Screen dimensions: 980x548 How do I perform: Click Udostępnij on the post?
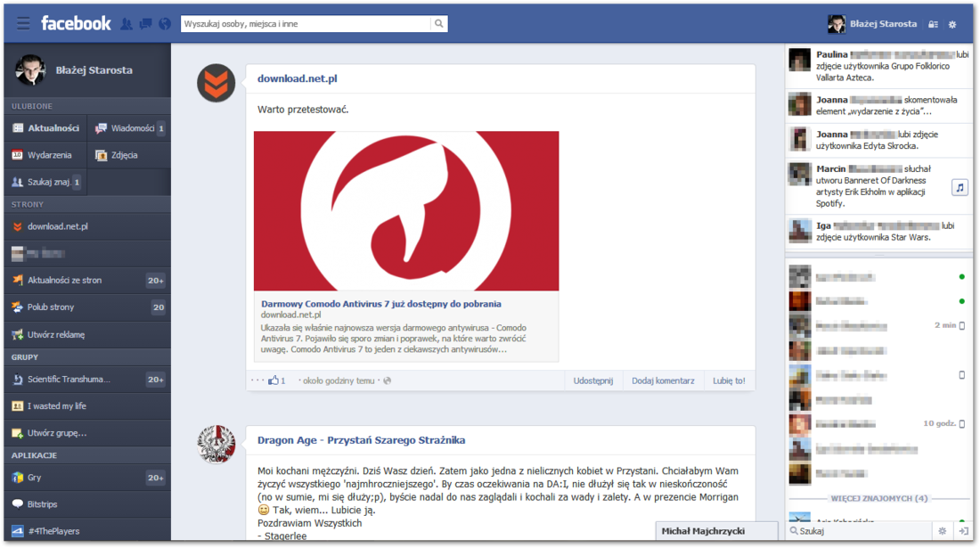593,380
